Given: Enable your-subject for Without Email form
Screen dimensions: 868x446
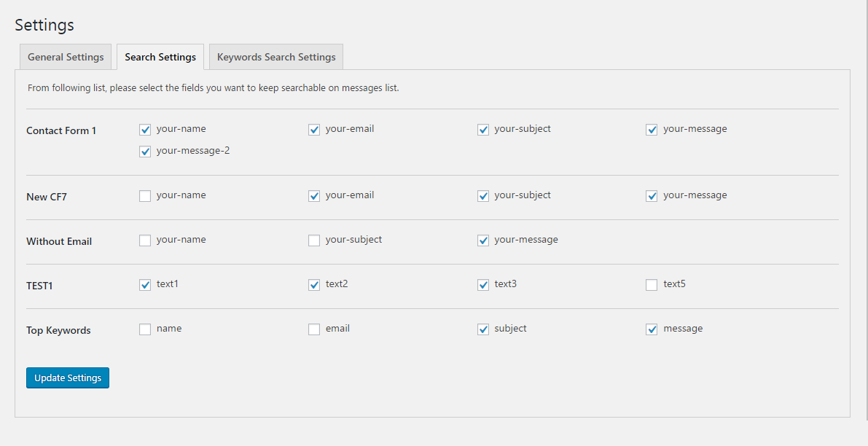Looking at the screenshot, I should pyautogui.click(x=314, y=240).
